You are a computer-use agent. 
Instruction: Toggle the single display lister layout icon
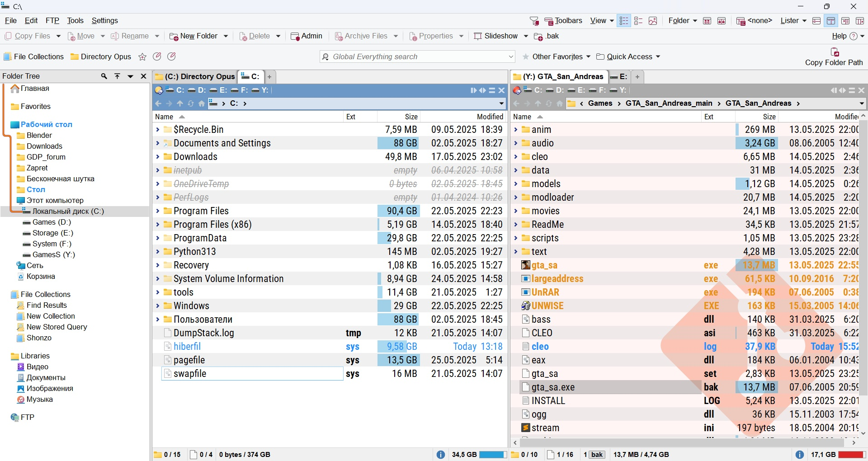(816, 21)
